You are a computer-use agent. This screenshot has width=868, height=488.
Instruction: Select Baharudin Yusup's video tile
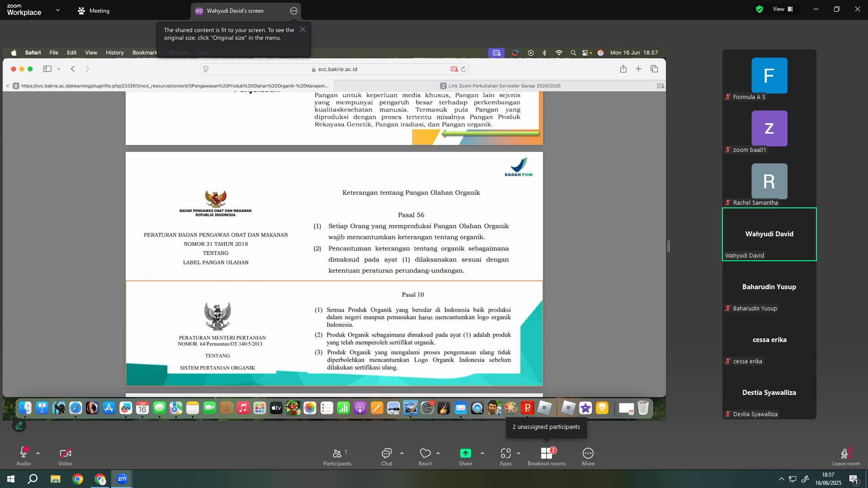(769, 287)
